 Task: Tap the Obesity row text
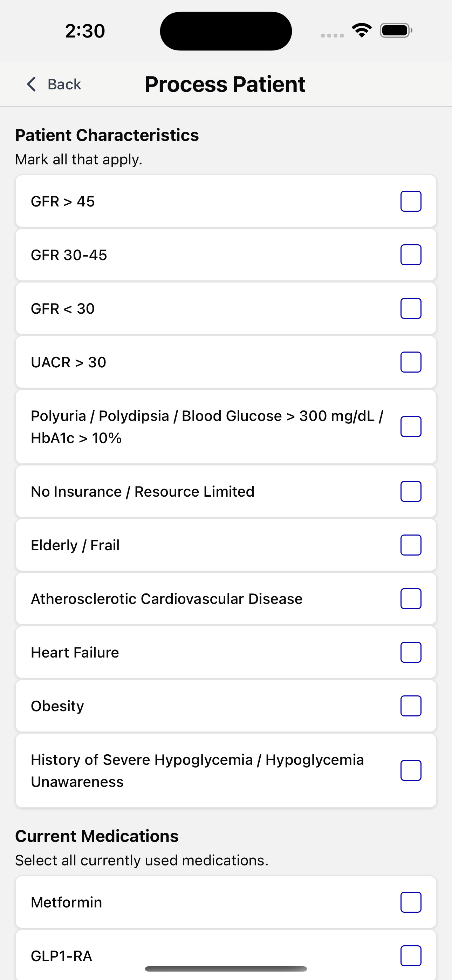[57, 706]
